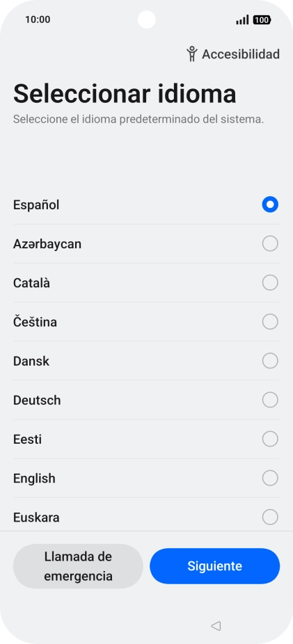Select the Español radio button
This screenshot has height=644, width=293.
point(270,204)
